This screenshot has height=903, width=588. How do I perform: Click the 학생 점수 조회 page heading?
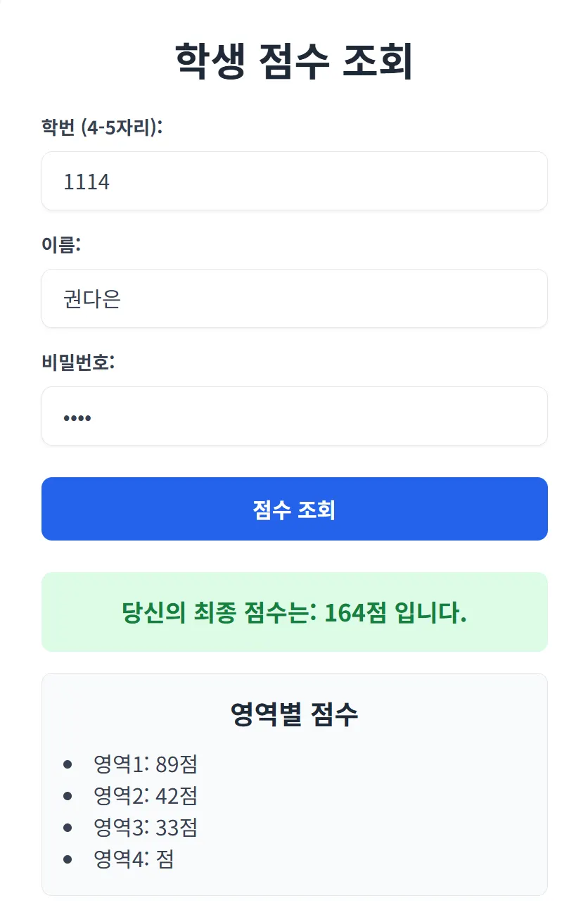click(x=294, y=62)
